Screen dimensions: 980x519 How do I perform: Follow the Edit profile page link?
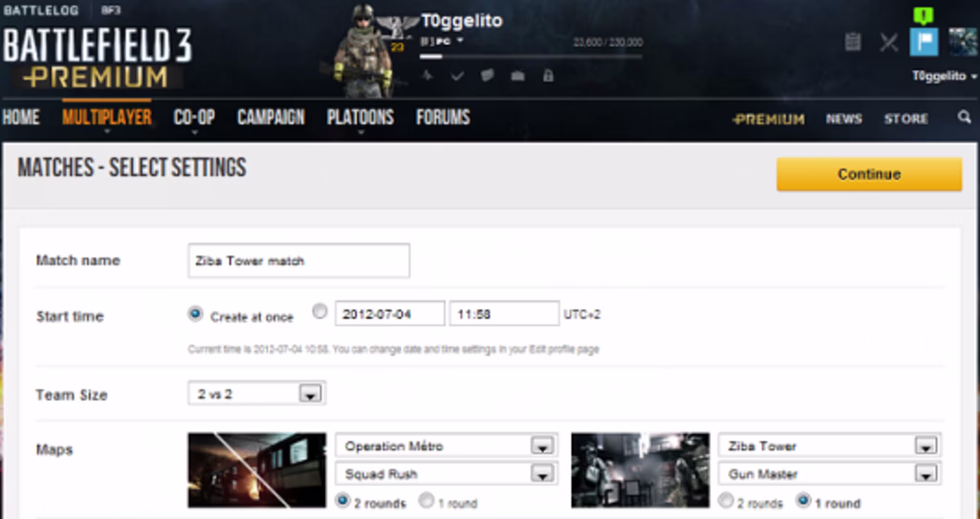pos(564,349)
